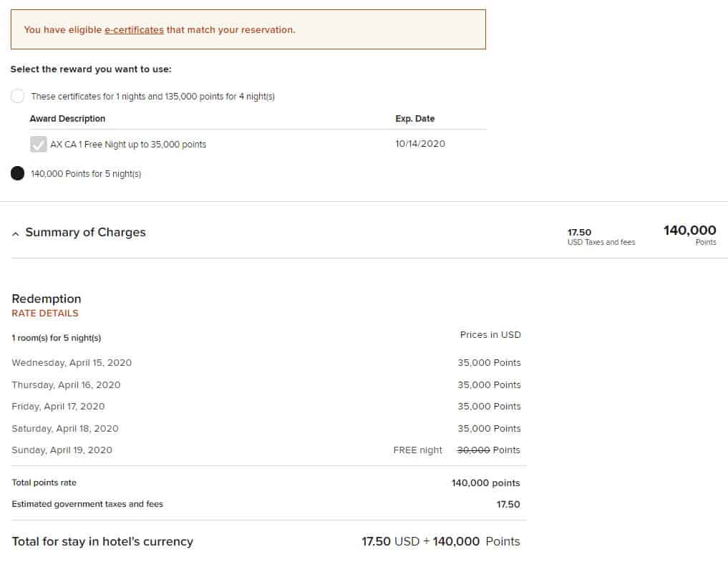Select certificates plus 135,000 points reward option
The height and width of the screenshot is (562, 728).
17,95
